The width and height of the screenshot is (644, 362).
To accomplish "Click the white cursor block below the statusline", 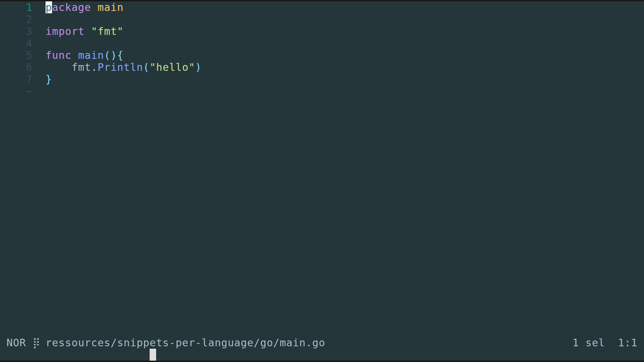I will click(x=153, y=355).
